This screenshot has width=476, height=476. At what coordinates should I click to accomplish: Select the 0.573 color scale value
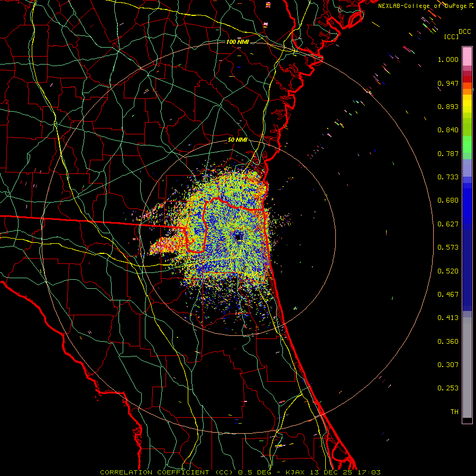tap(448, 248)
